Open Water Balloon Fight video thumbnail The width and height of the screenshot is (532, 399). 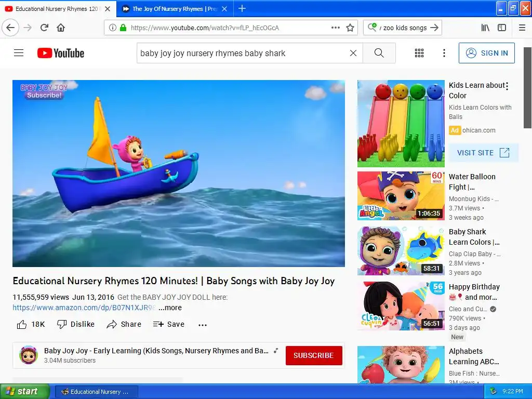401,195
